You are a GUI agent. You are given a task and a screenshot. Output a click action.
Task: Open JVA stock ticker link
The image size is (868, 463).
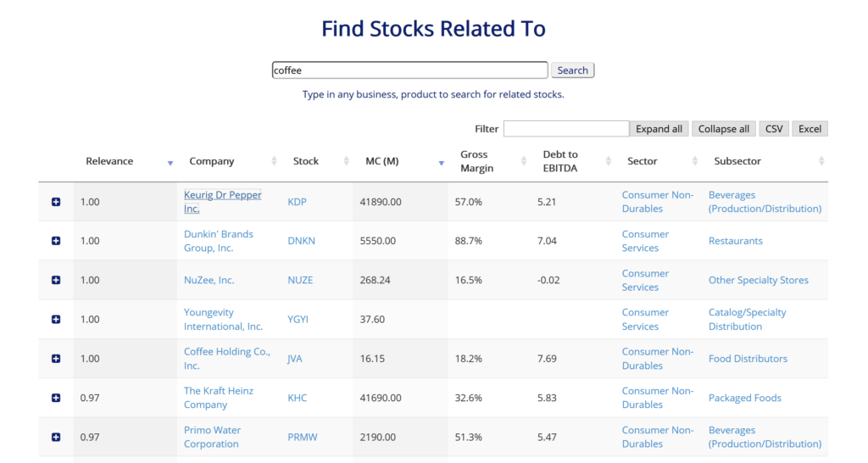pos(294,359)
